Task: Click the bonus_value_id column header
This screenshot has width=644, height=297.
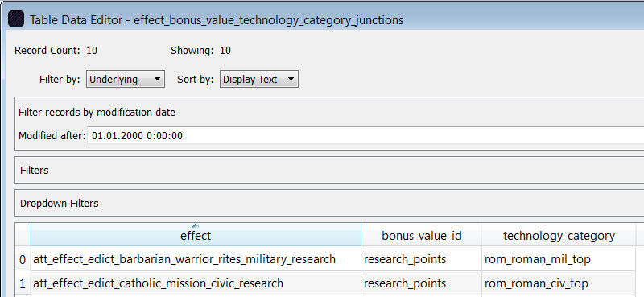Action: (421, 235)
